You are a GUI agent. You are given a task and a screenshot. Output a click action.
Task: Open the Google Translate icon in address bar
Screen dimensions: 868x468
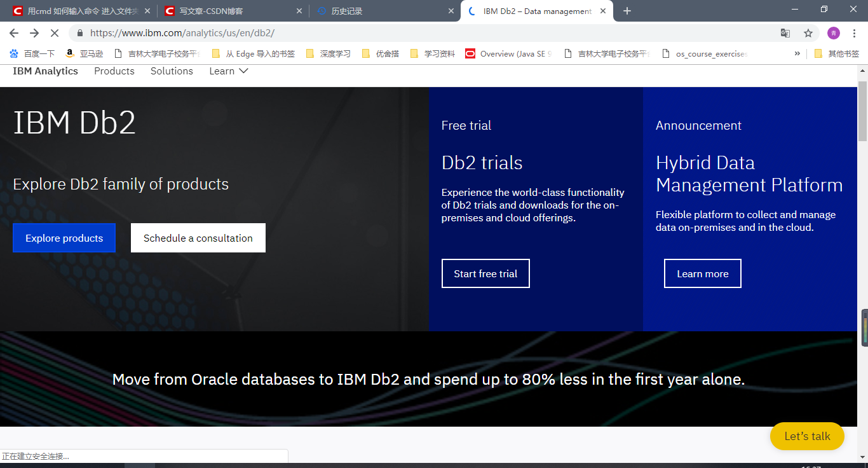coord(785,32)
